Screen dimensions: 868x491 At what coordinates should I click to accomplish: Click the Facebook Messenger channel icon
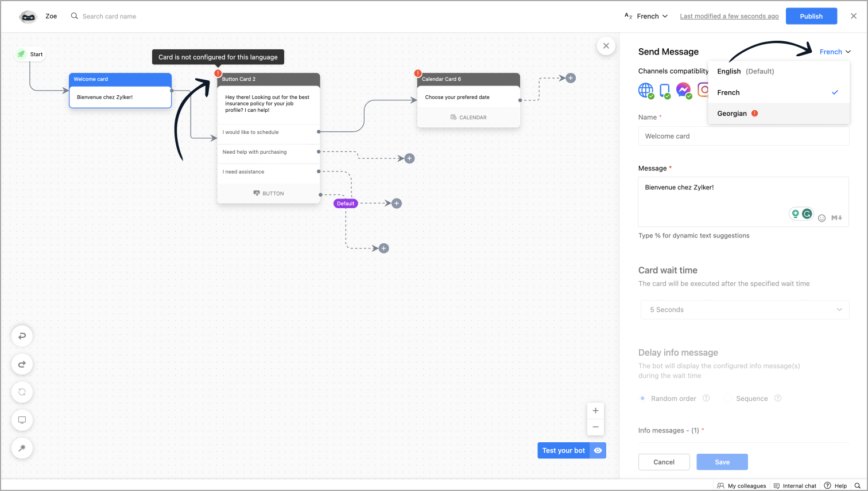pos(683,90)
